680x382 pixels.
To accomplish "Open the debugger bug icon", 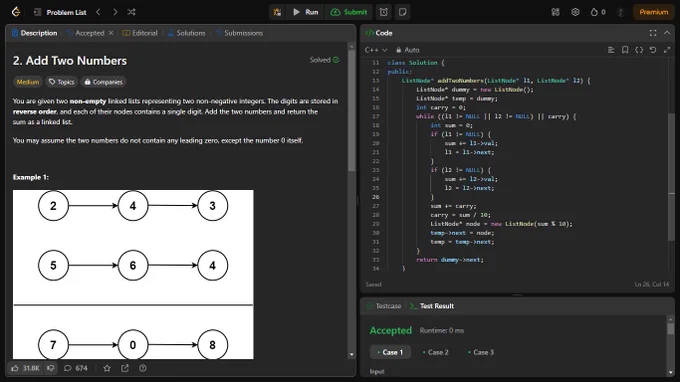I will tap(277, 12).
